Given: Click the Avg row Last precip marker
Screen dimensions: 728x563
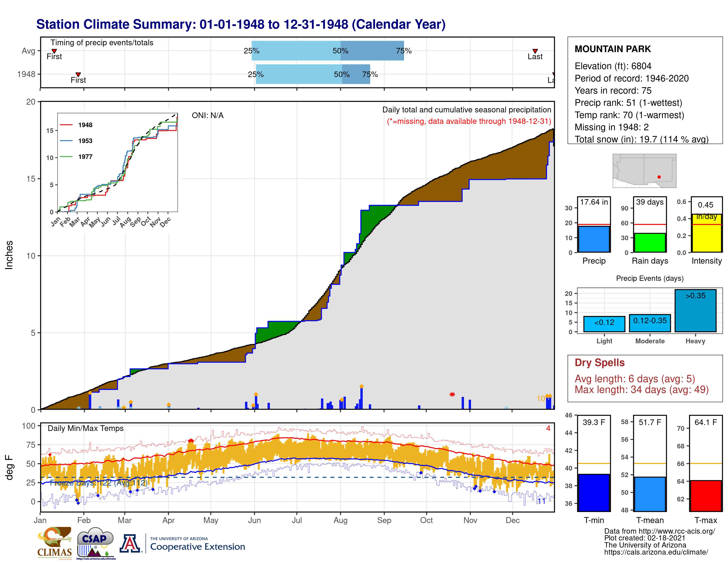Looking at the screenshot, I should pyautogui.click(x=535, y=51).
